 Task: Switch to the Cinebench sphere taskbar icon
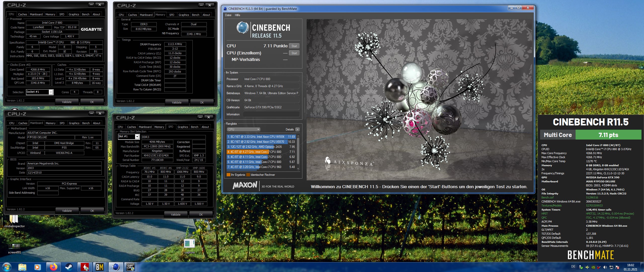pos(115,267)
